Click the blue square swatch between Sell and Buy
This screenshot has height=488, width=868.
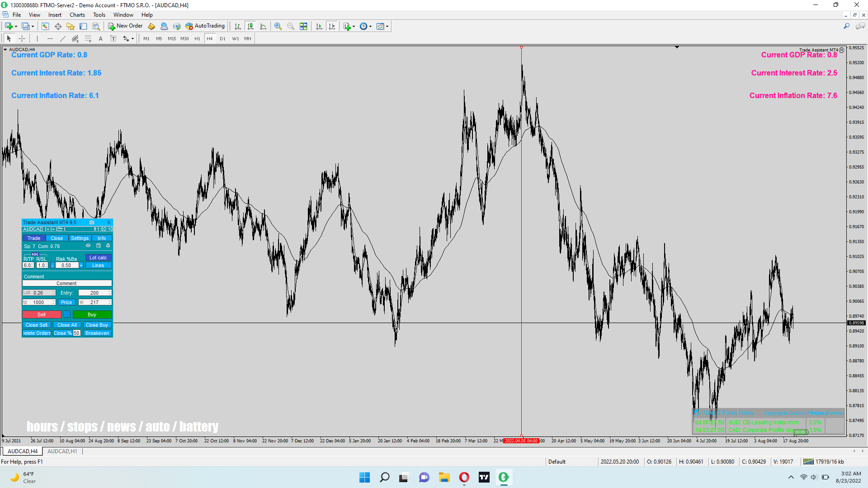[x=67, y=314]
